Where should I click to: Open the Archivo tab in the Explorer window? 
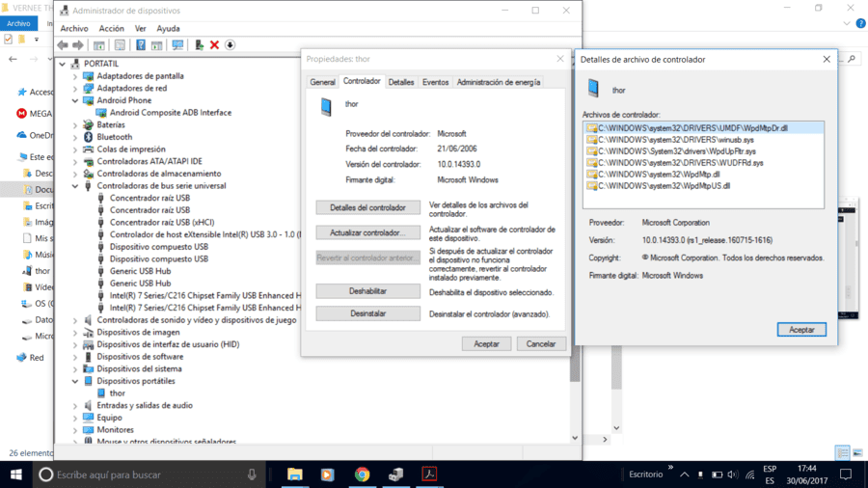click(18, 23)
